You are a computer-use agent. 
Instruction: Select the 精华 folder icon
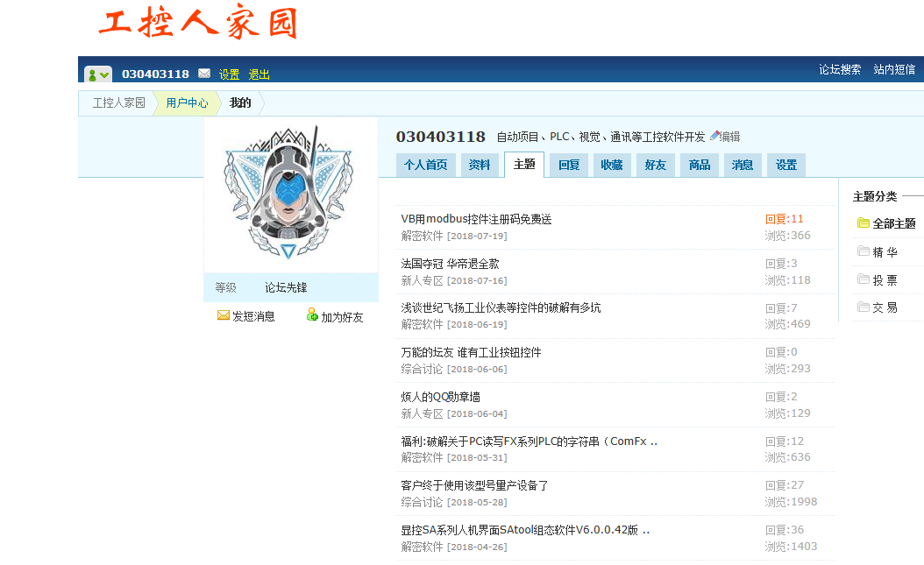coord(864,251)
